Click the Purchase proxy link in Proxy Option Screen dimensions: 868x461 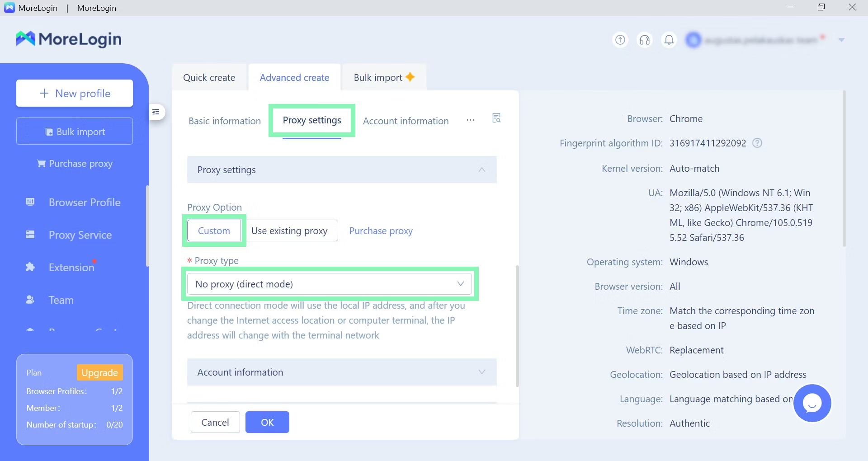(x=381, y=231)
